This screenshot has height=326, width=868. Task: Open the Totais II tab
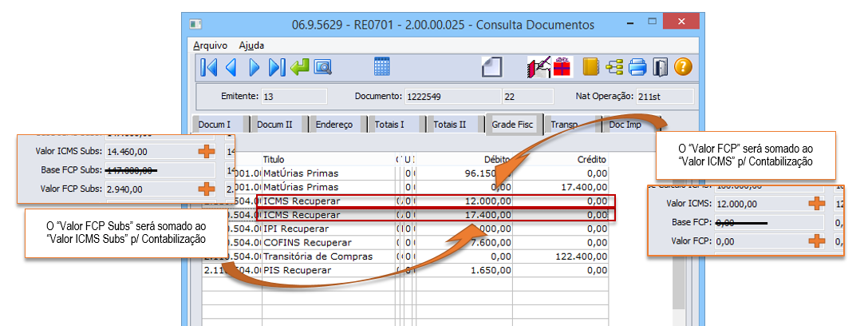point(455,125)
